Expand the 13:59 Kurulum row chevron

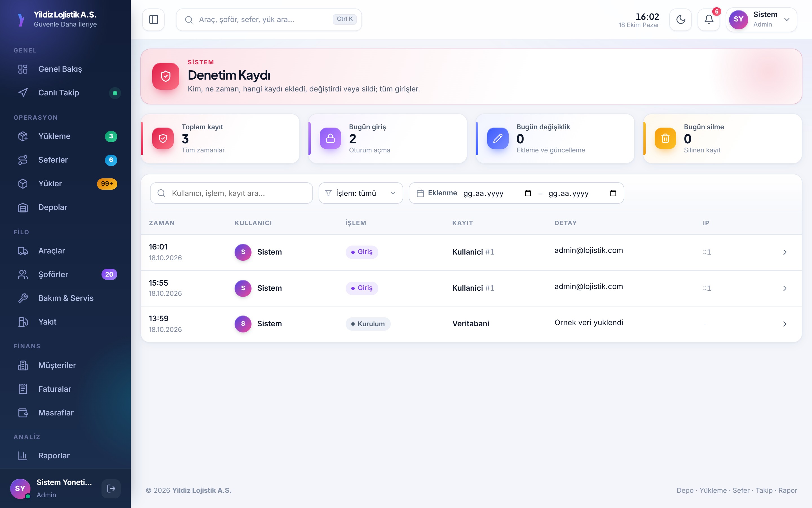[x=784, y=324]
